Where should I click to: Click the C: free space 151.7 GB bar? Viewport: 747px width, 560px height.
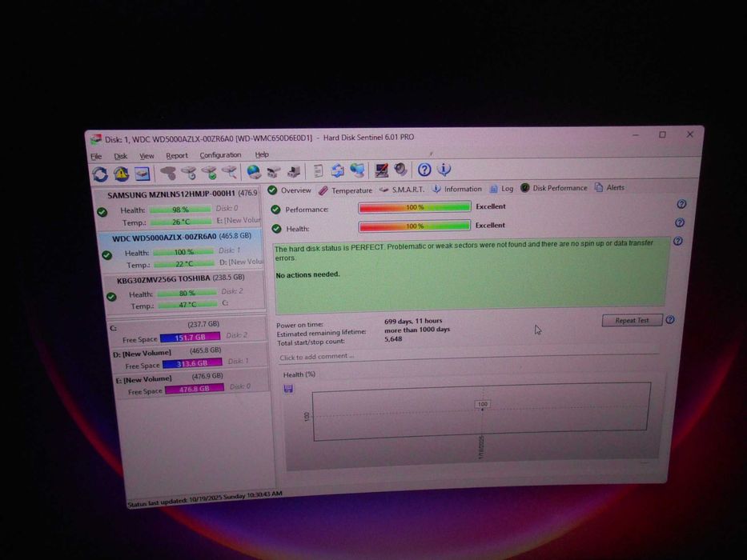[190, 337]
